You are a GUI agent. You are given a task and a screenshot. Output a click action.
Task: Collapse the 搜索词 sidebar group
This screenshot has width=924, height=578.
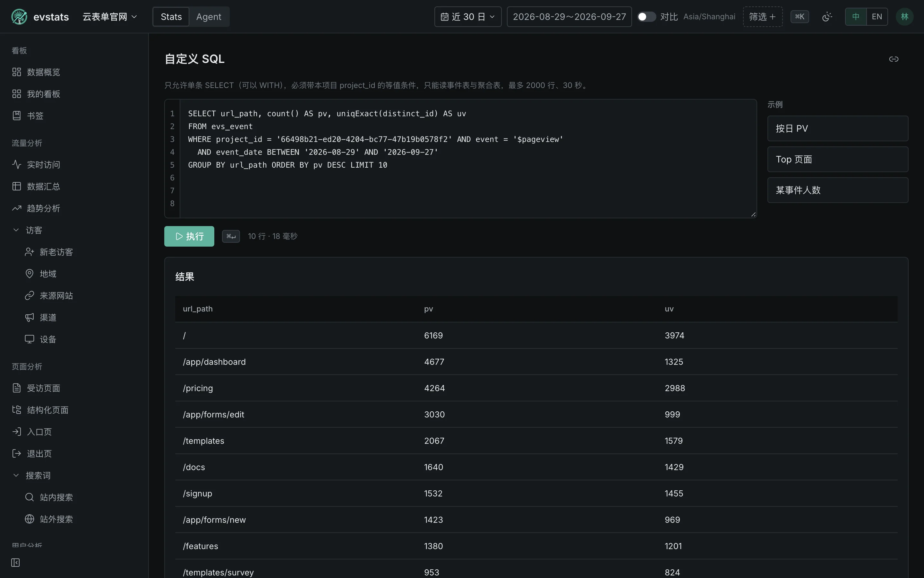click(x=74, y=475)
